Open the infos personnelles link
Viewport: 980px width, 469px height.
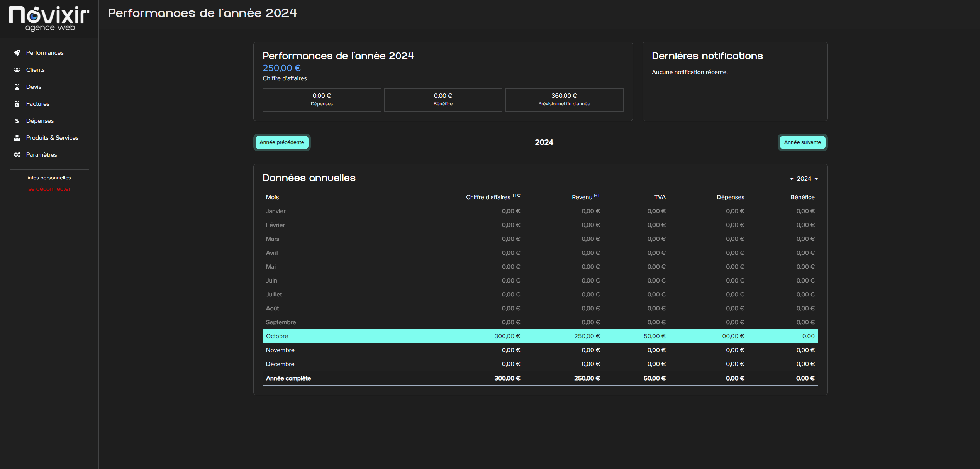[x=49, y=178]
